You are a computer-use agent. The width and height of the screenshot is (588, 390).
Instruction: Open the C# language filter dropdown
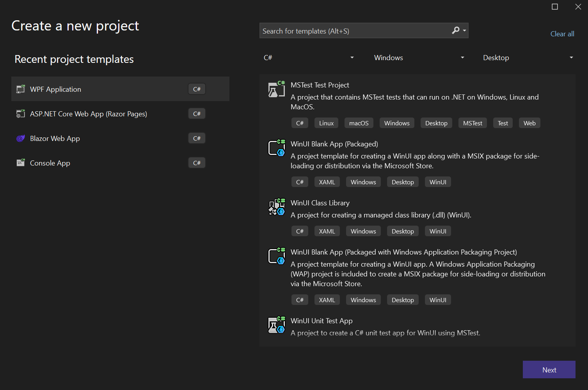coord(309,57)
